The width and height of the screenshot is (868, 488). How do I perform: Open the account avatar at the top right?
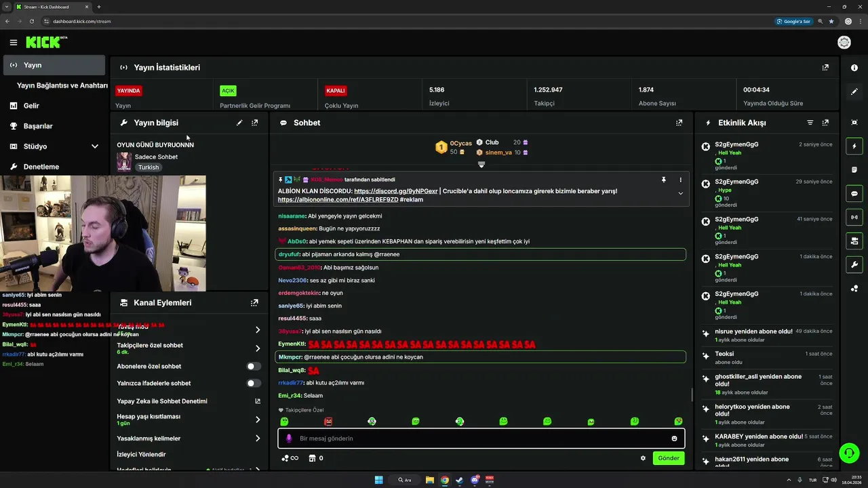[x=844, y=43]
